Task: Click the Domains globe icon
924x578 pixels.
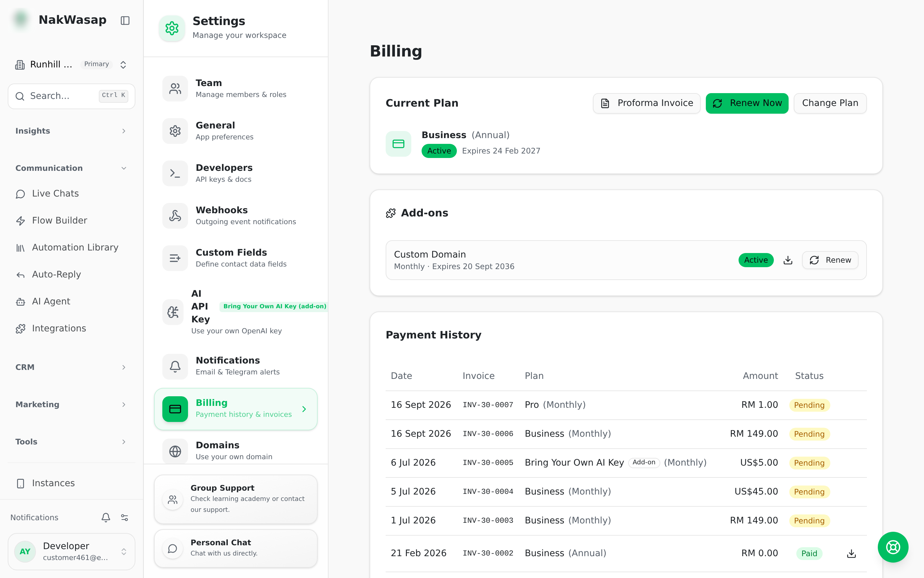Action: (175, 451)
